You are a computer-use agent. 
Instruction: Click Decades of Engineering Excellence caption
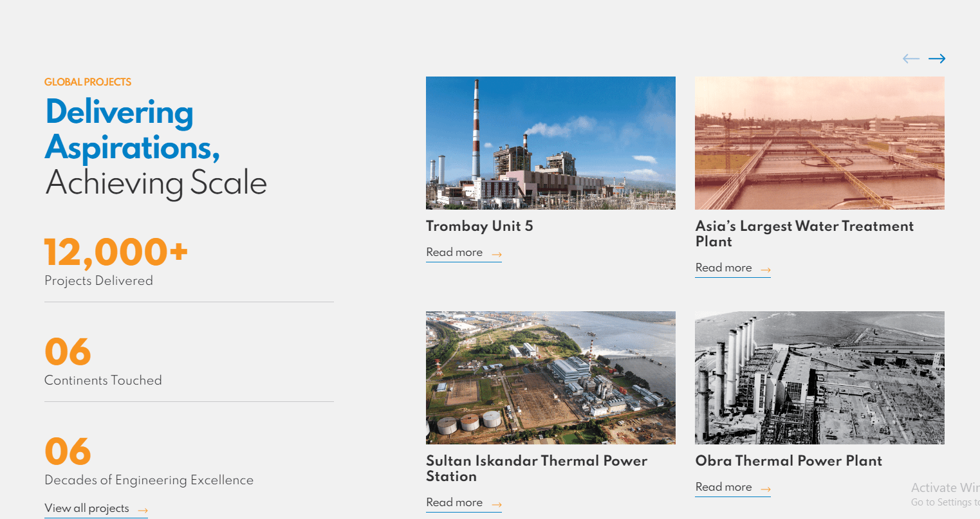(x=149, y=480)
